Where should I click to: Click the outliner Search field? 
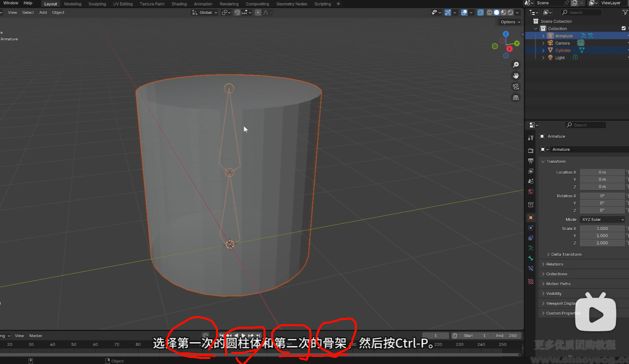point(581,12)
